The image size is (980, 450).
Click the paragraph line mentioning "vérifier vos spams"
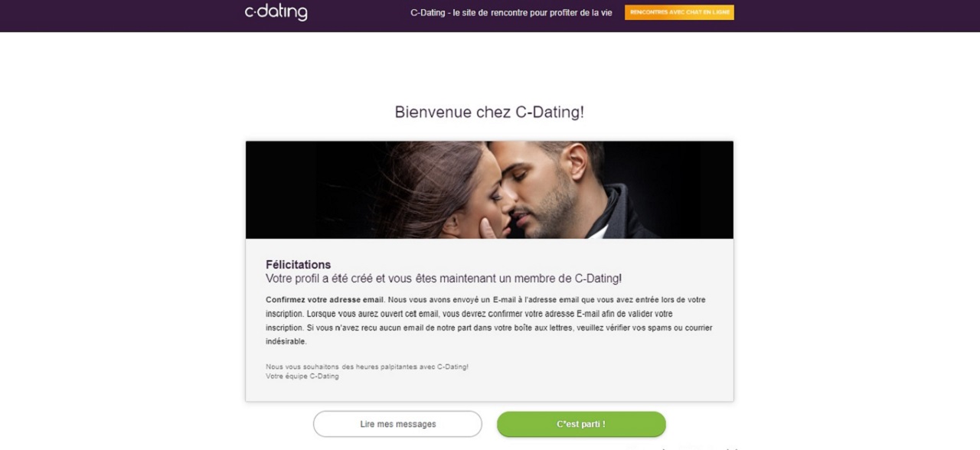coord(489,328)
